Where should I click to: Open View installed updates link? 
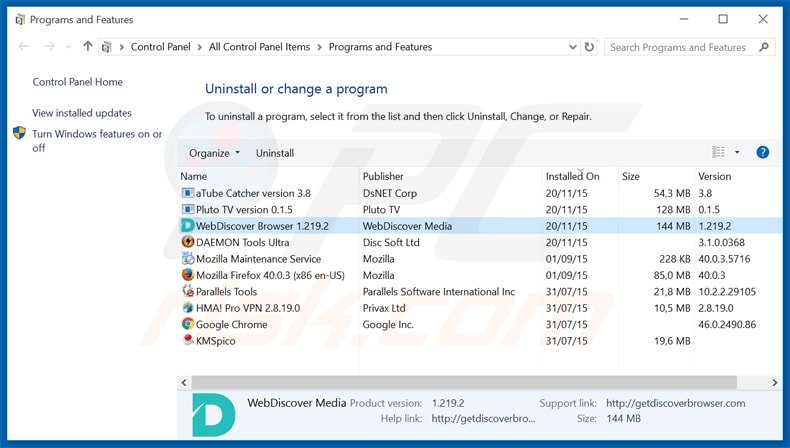coord(82,113)
